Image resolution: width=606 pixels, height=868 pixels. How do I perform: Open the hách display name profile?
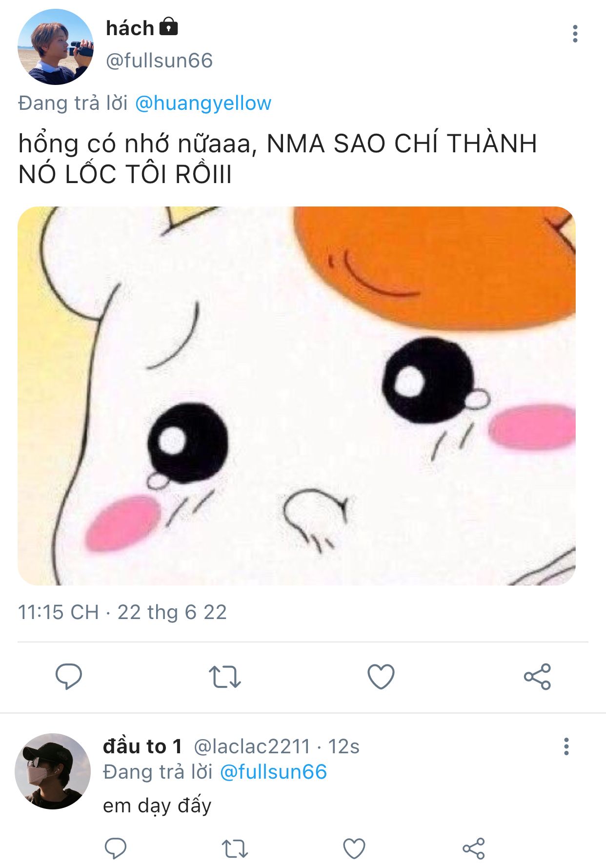(130, 28)
